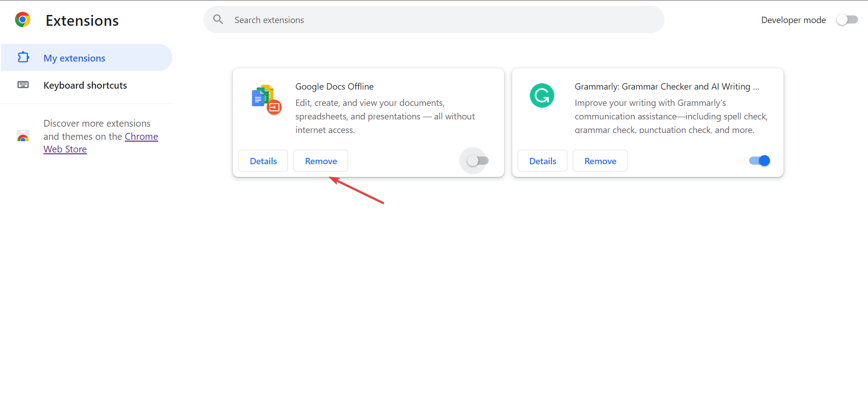The height and width of the screenshot is (404, 868).
Task: Click the Developer mode label
Action: click(793, 20)
